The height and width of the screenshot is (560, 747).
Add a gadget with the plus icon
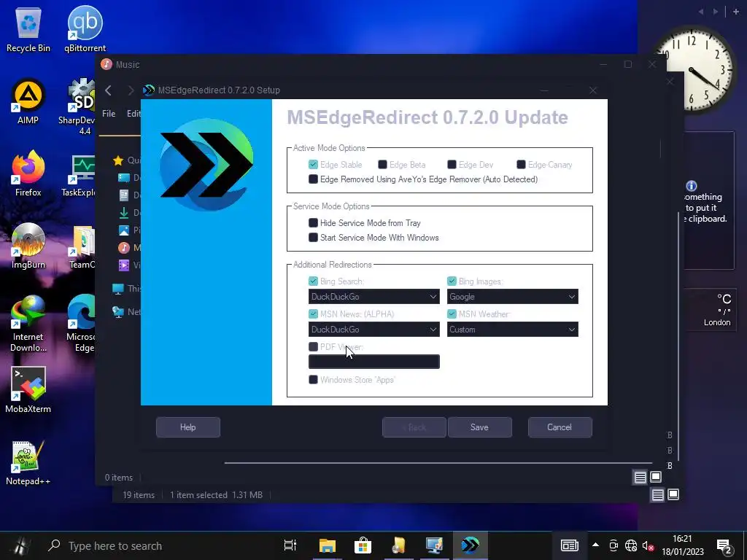(736, 12)
